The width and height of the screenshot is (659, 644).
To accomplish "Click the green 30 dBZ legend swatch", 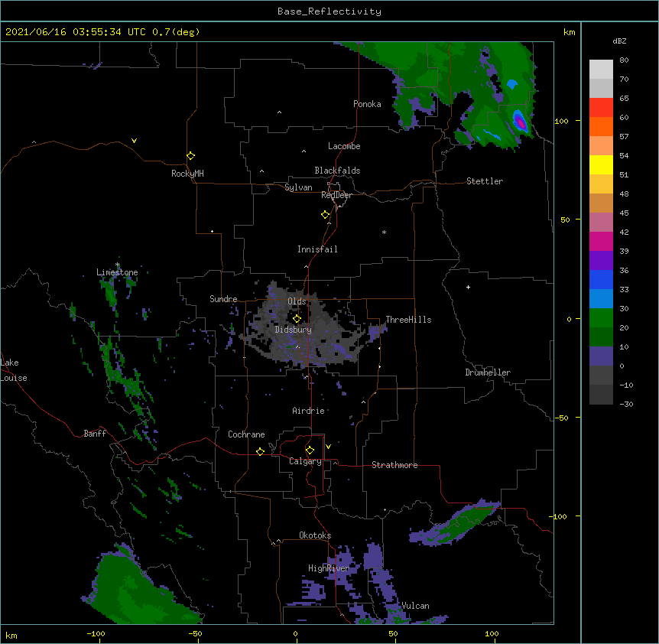I will tap(601, 318).
